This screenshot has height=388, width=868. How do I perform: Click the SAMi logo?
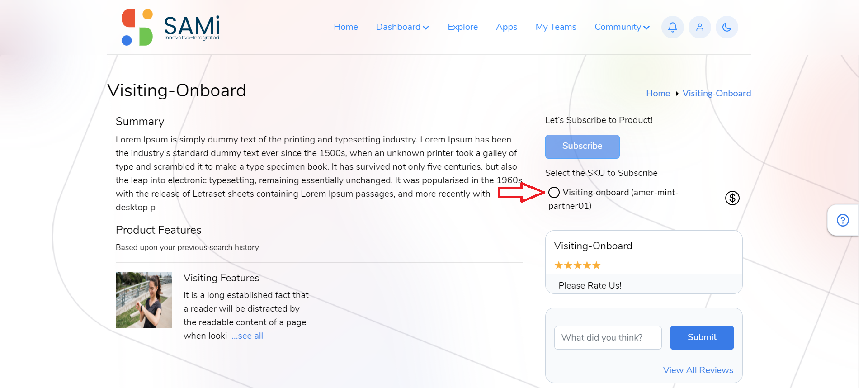click(x=170, y=27)
